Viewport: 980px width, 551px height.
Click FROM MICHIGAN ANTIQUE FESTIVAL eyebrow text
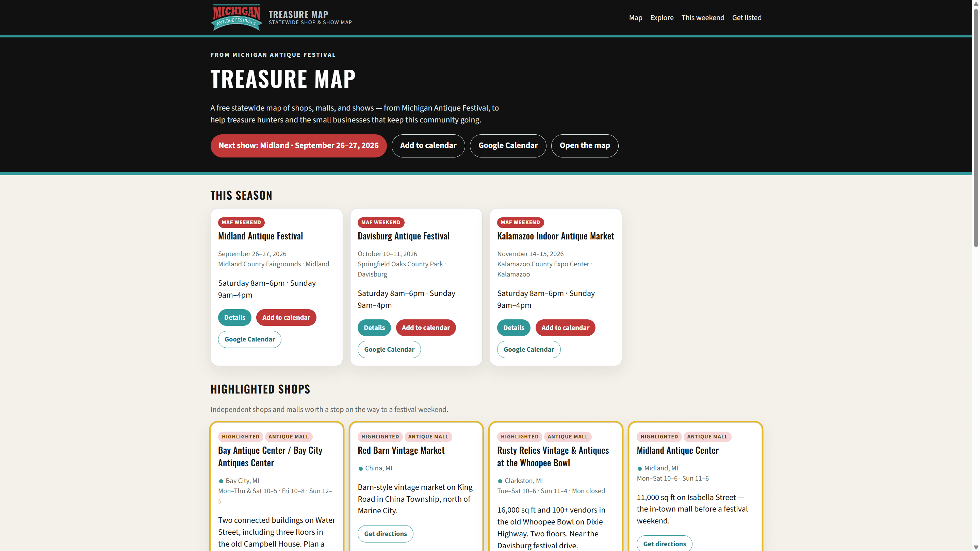(273, 55)
